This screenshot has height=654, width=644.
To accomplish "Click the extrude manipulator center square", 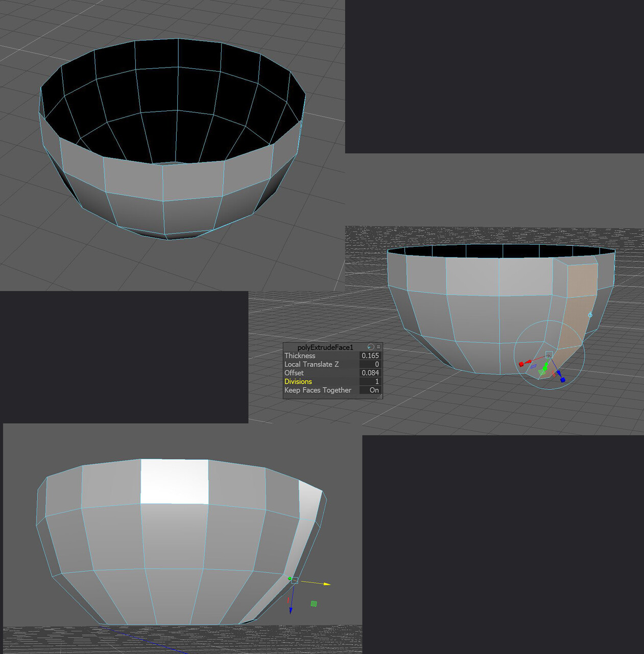I will tap(549, 355).
